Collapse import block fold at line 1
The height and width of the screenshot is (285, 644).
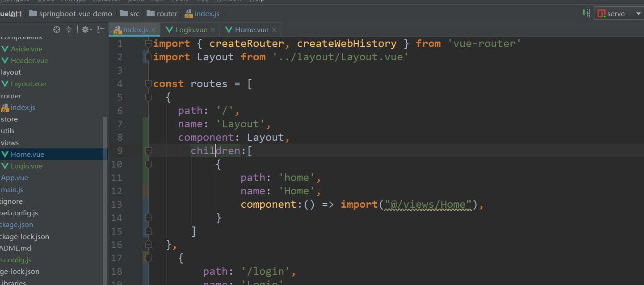point(148,44)
